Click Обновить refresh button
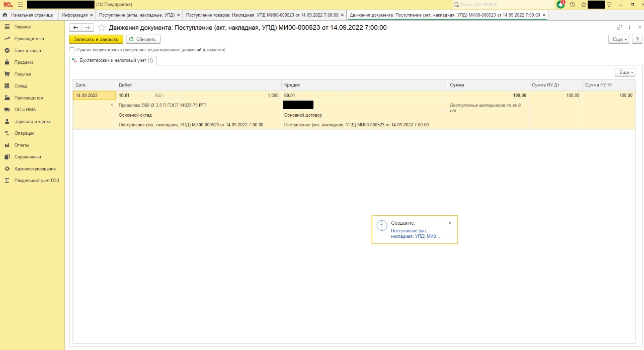644x350 pixels. (x=143, y=39)
